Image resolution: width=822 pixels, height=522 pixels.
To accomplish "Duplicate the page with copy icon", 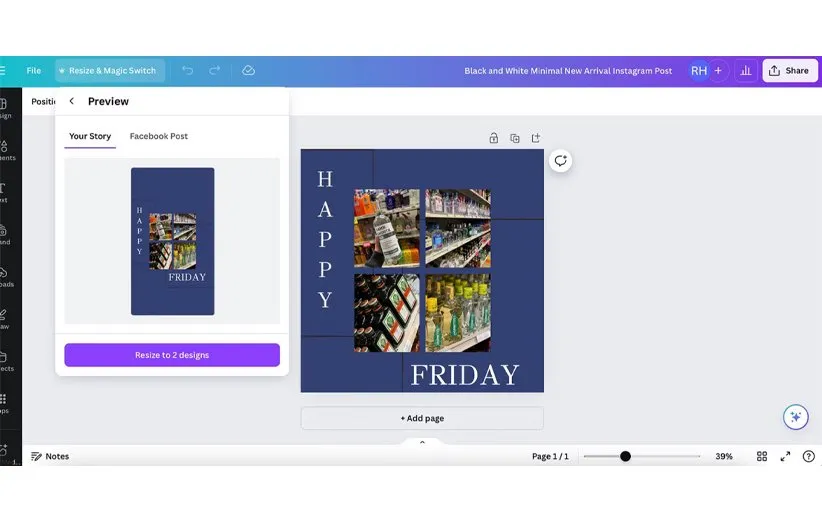I will (514, 138).
